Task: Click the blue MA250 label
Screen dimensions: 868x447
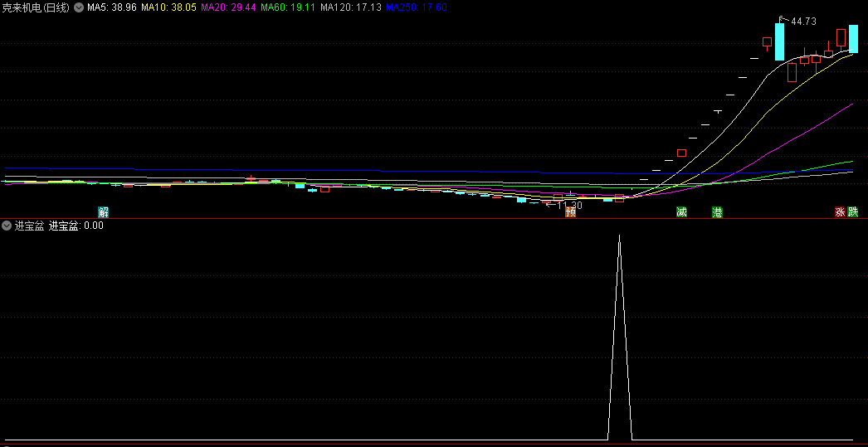Action: coord(417,7)
